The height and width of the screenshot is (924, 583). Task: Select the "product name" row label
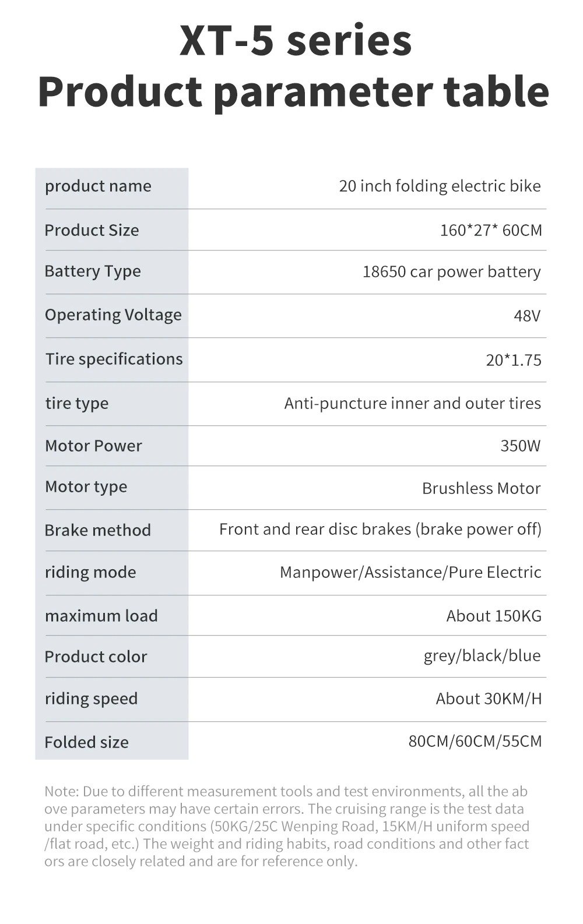[x=98, y=186]
